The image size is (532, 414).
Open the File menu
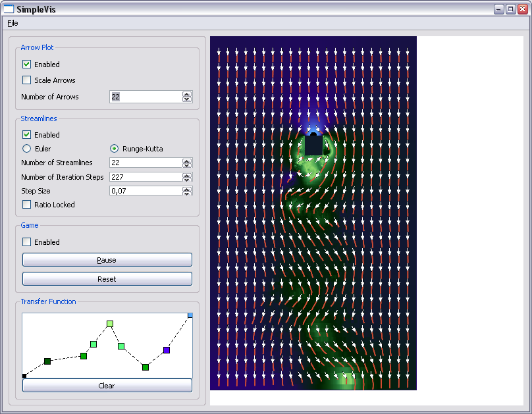click(13, 23)
